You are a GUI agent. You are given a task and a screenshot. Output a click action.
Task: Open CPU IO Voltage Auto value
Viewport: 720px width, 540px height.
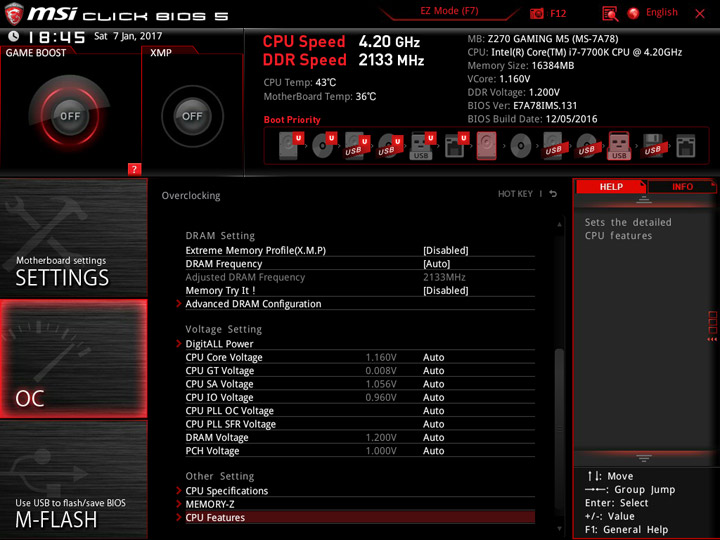pos(433,397)
